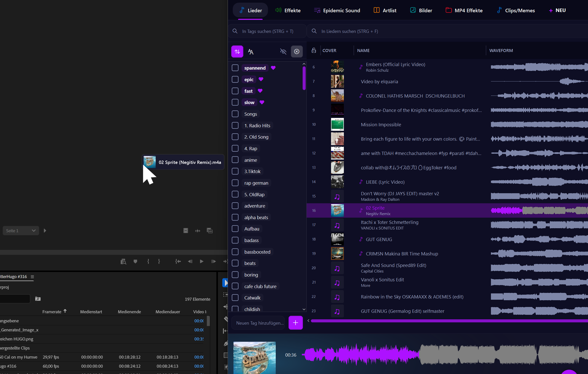Open the Artlist tab
Viewport: 588px width, 374px height.
(385, 10)
